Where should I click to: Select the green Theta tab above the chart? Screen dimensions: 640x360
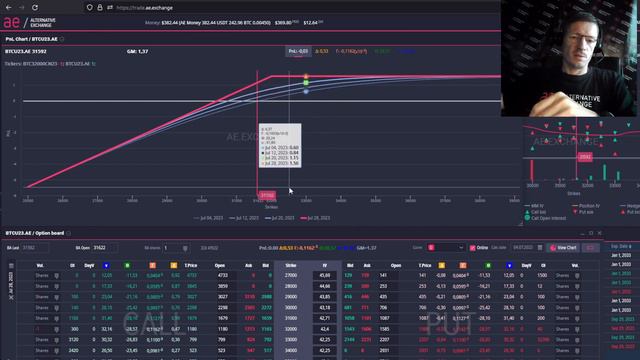click(x=382, y=51)
